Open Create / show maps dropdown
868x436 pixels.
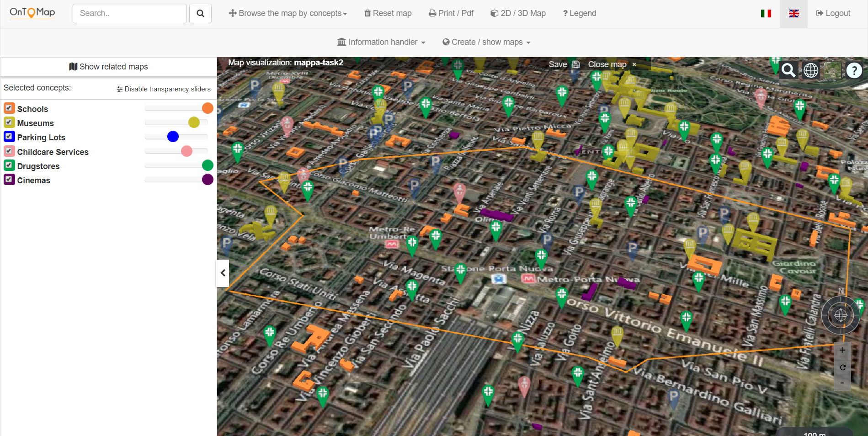486,42
